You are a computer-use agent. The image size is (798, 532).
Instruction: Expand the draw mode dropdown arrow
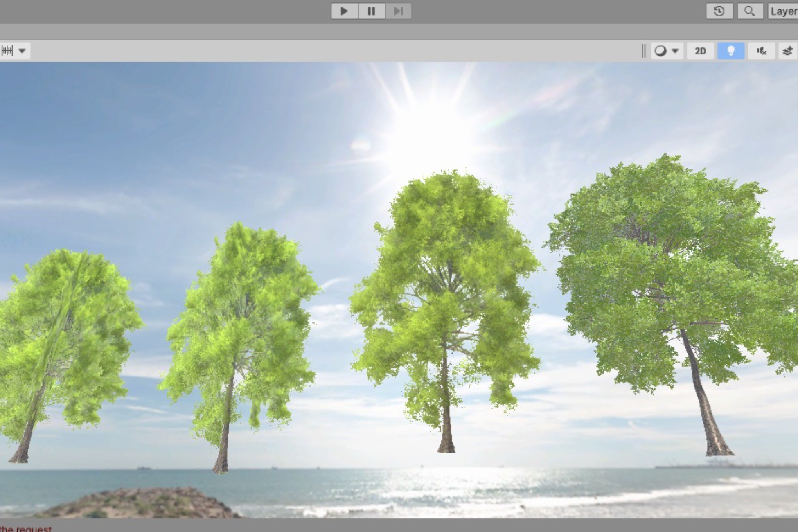click(x=675, y=51)
